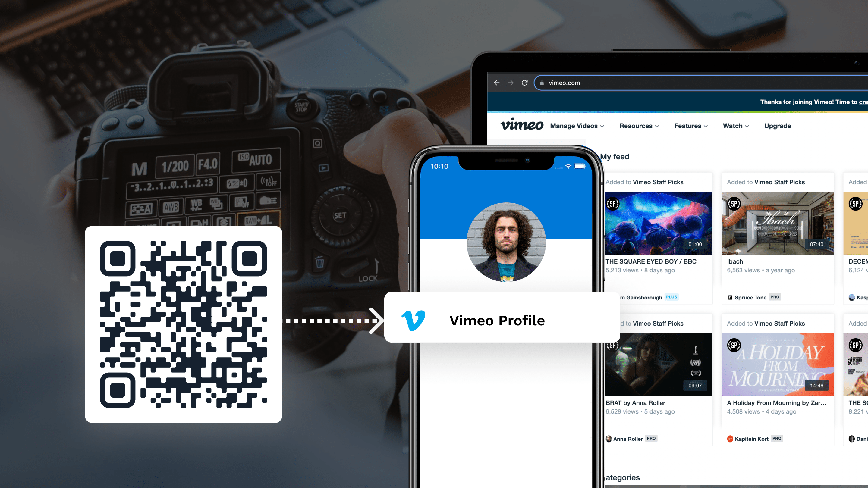Image resolution: width=868 pixels, height=488 pixels.
Task: Click the browser back button
Action: point(497,82)
